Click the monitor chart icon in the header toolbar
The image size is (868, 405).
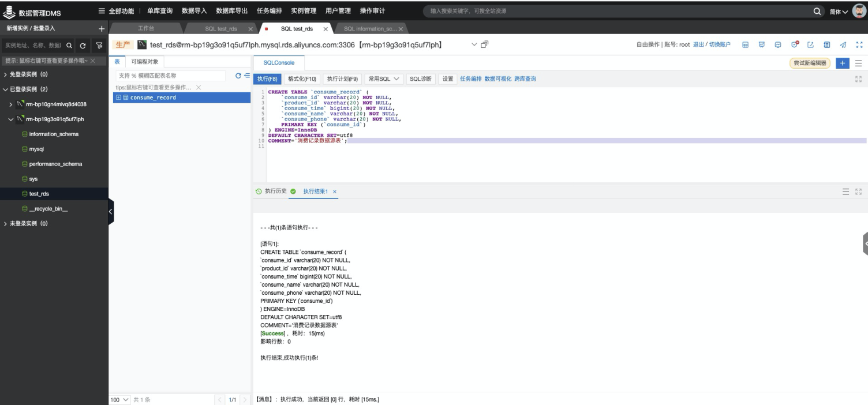777,44
